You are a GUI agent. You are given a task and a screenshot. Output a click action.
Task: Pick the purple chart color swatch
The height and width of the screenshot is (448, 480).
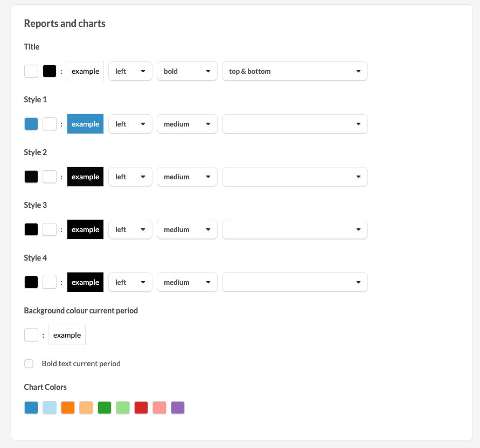tap(178, 408)
